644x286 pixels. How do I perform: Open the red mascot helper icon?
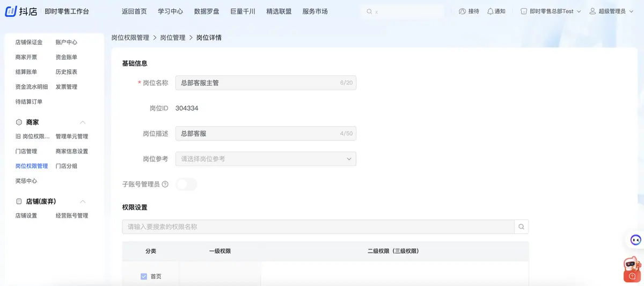(x=632, y=268)
